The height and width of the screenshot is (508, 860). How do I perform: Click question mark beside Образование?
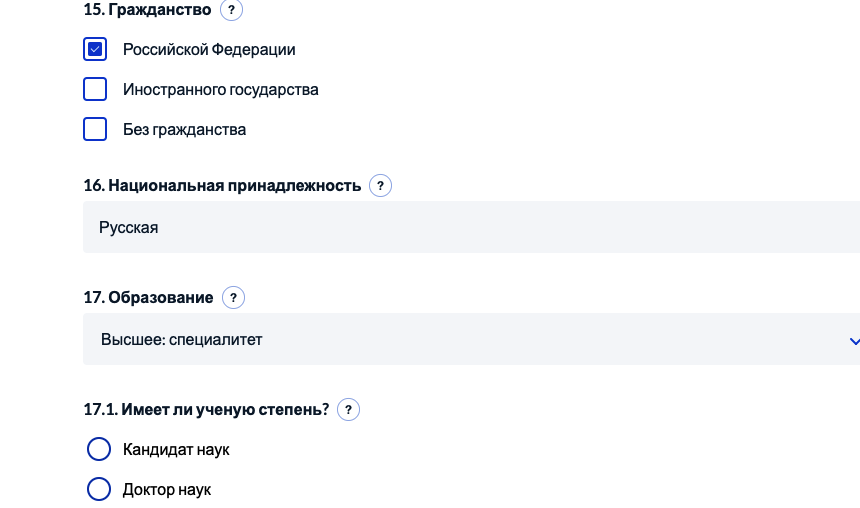[233, 297]
